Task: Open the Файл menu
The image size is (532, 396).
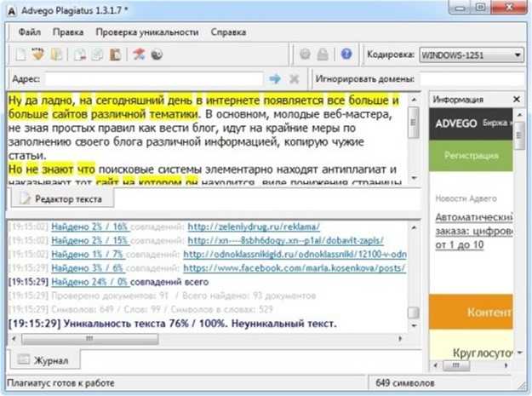Action: (30, 32)
